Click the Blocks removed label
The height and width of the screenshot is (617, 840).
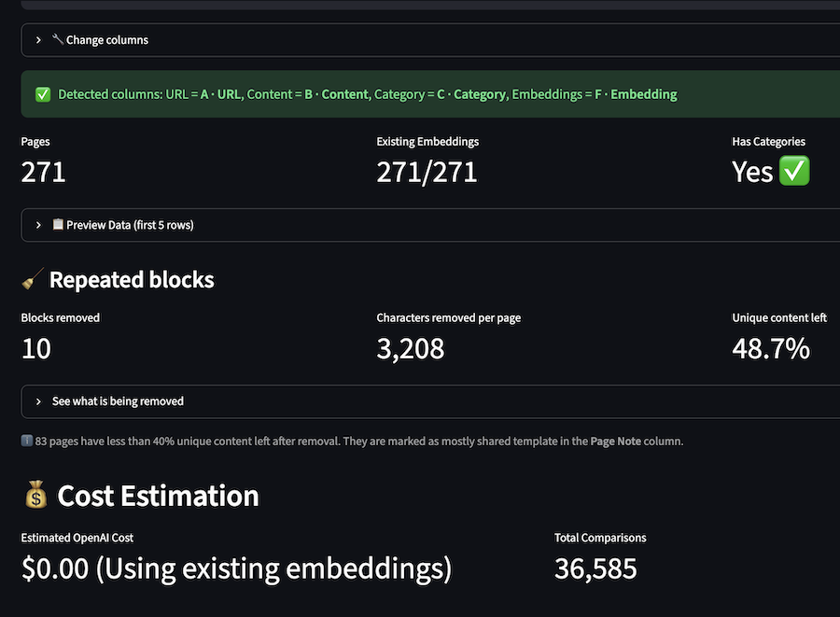61,317
